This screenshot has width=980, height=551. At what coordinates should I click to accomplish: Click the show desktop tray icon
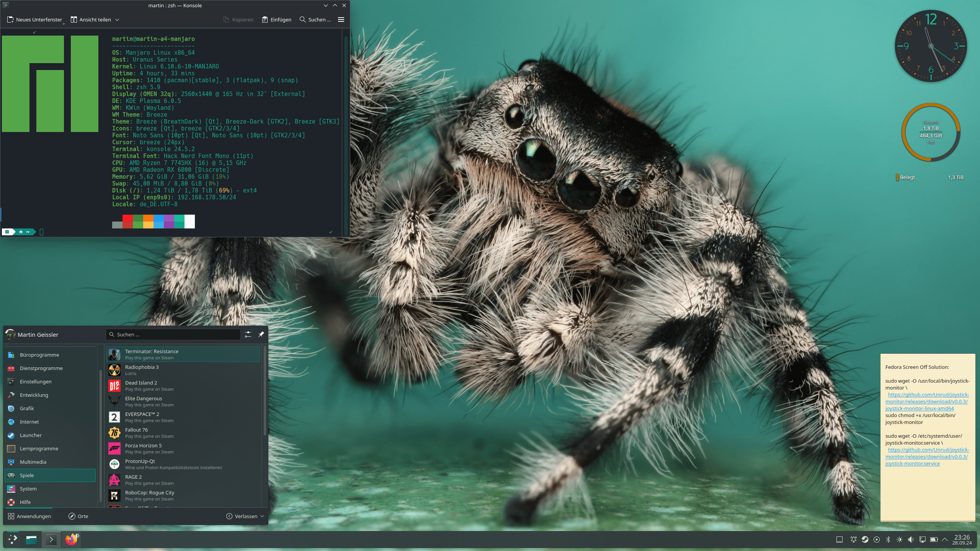839,540
